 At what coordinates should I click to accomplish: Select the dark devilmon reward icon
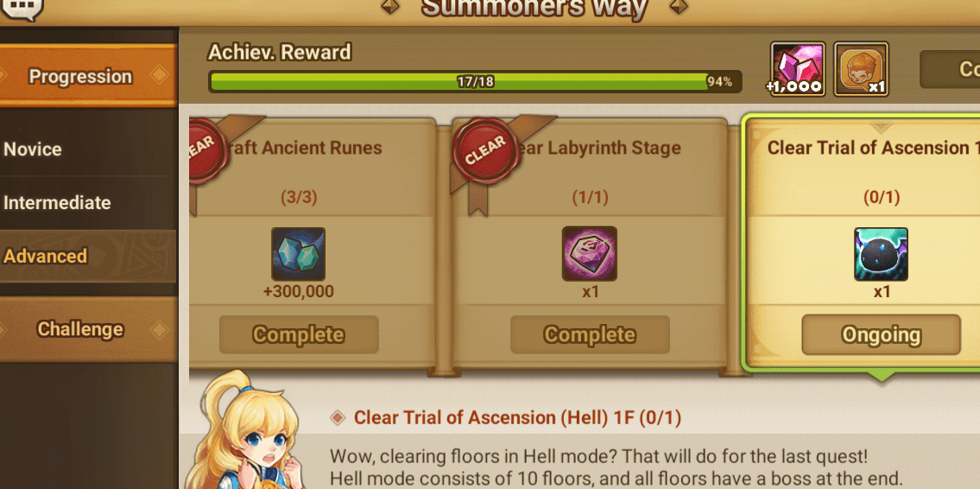pyautogui.click(x=882, y=254)
